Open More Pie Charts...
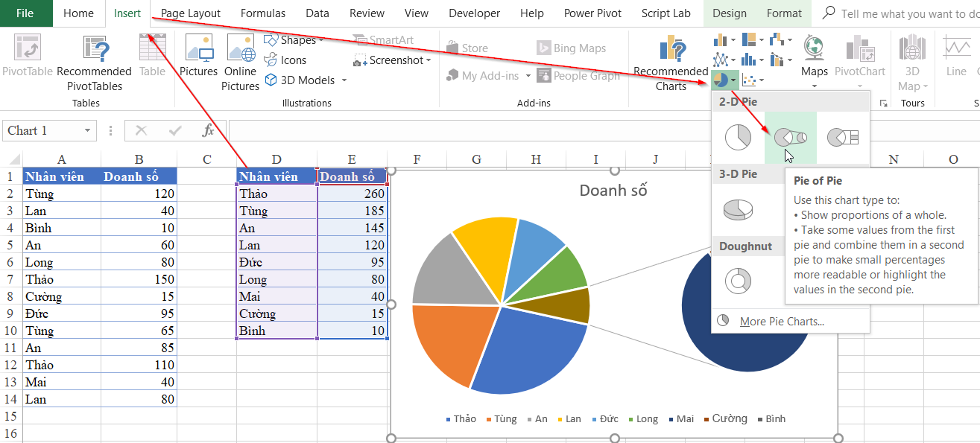The image size is (980, 443). click(782, 321)
